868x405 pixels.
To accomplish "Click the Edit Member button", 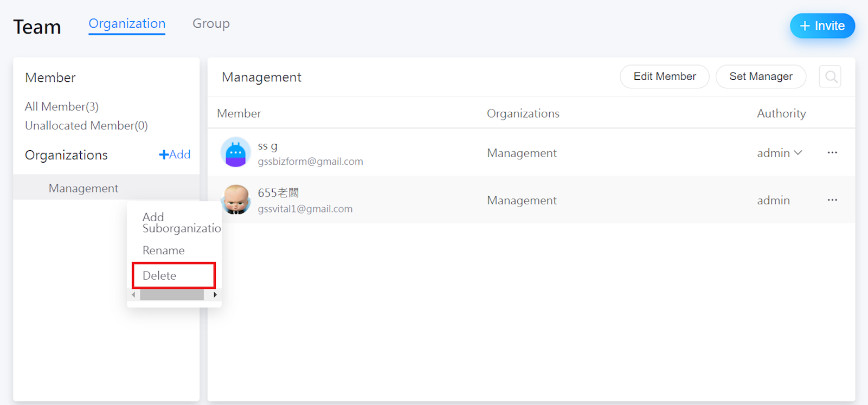I will coord(664,76).
